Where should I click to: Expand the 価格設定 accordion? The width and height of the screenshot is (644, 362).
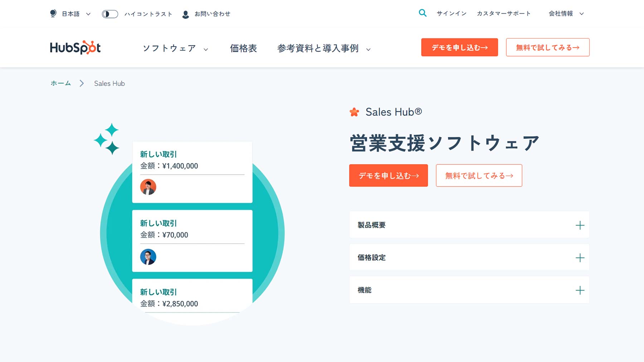[469, 257]
